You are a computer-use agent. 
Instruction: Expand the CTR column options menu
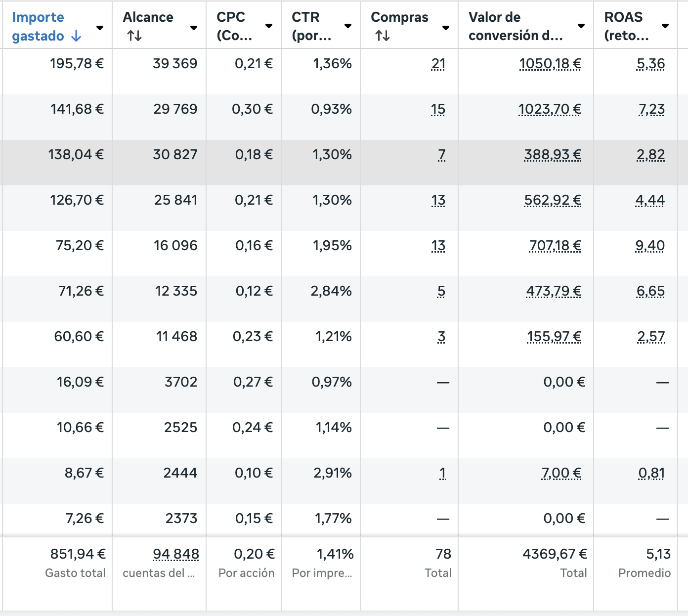(x=348, y=26)
